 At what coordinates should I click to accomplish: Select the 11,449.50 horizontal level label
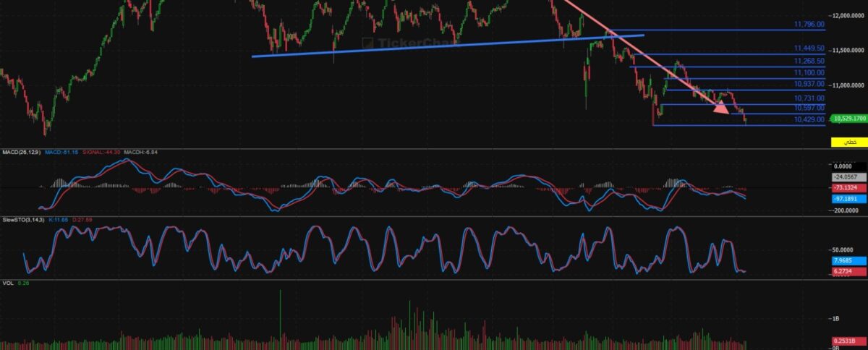[809, 48]
